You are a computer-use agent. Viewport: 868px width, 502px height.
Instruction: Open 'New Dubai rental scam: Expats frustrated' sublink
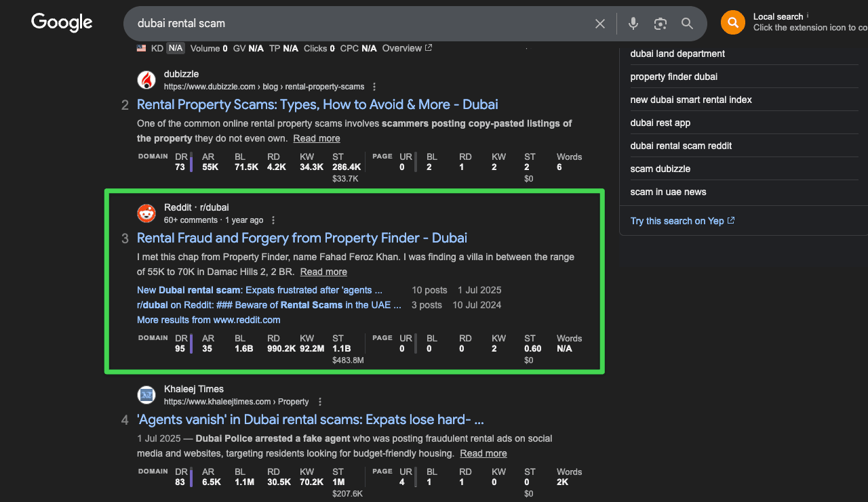[260, 290]
